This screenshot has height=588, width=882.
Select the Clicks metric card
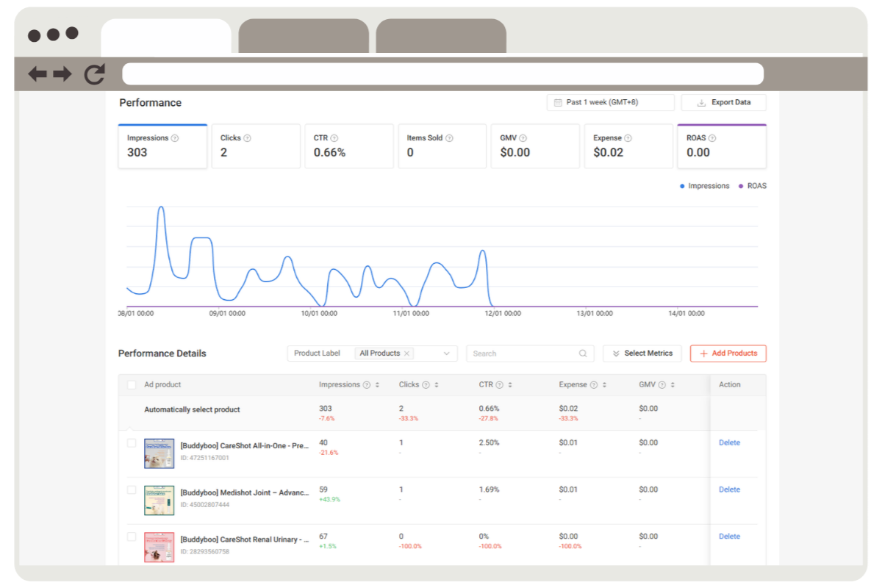pos(256,146)
